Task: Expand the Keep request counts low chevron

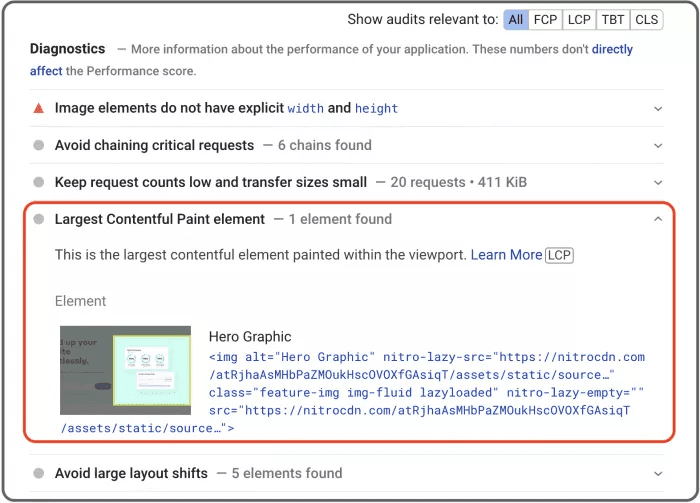Action: [x=657, y=182]
